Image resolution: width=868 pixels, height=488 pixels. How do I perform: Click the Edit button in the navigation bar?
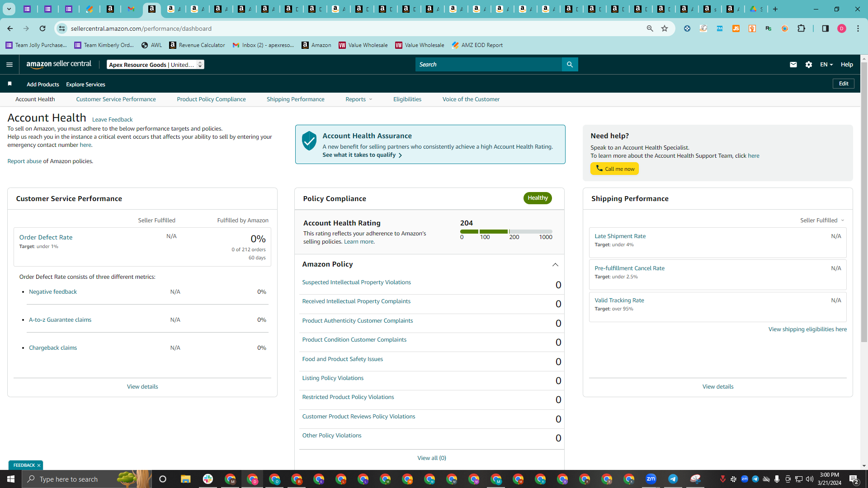click(x=844, y=84)
